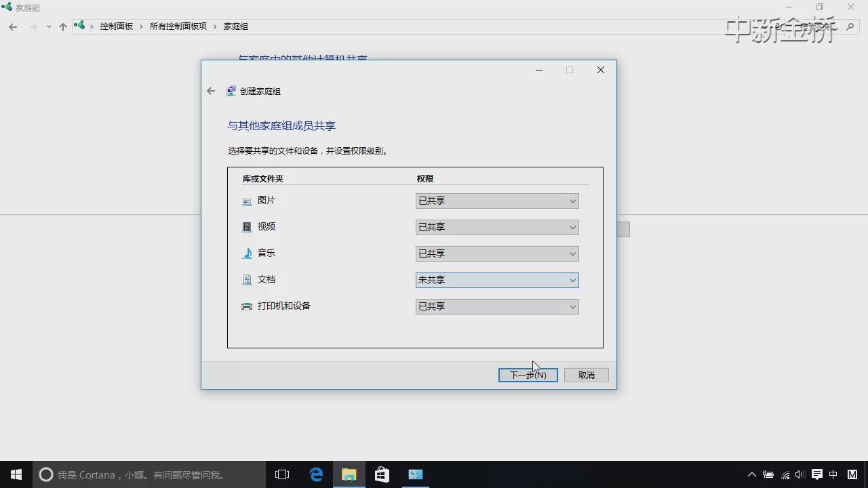This screenshot has width=868, height=488.
Task: Click the 家庭组 window title bar icon
Action: point(7,7)
